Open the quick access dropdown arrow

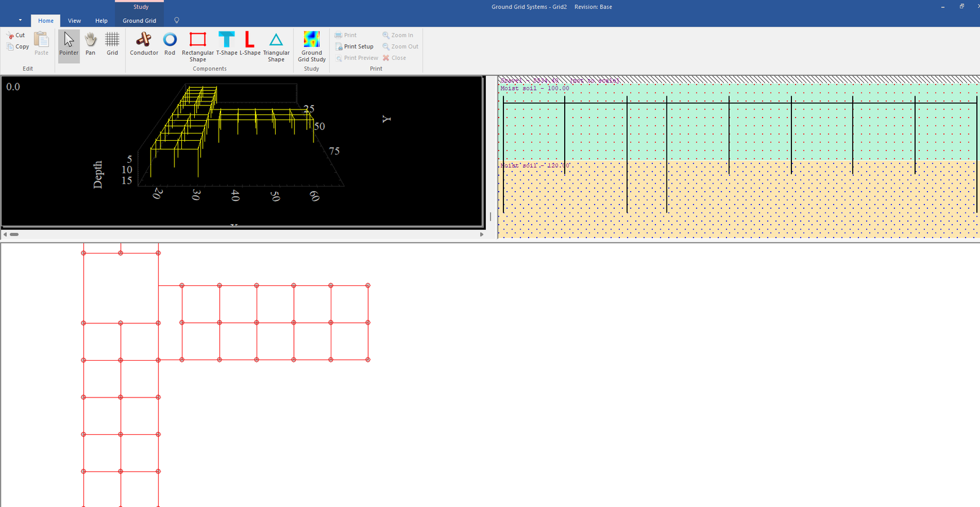(20, 20)
